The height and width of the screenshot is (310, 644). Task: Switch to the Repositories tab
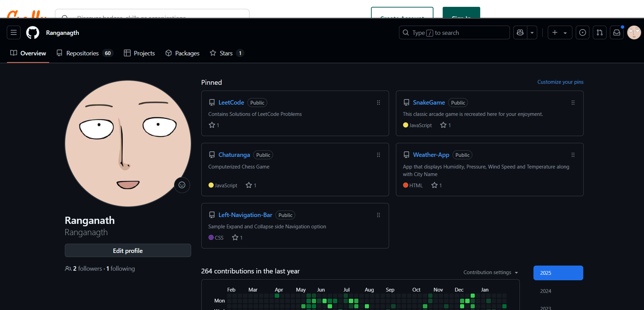[x=85, y=53]
